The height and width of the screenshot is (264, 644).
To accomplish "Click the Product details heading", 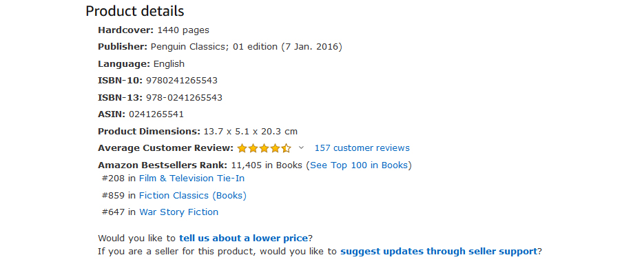I will 135,11.
